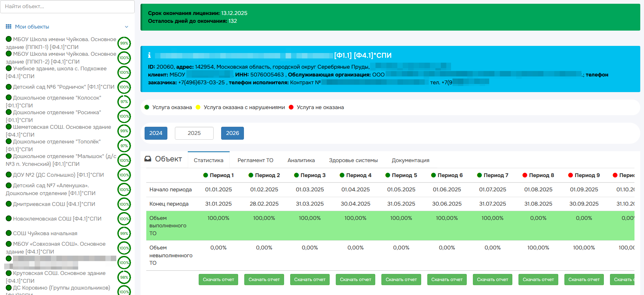
Task: Click green Услуга оказана legend dot
Action: coord(147,107)
